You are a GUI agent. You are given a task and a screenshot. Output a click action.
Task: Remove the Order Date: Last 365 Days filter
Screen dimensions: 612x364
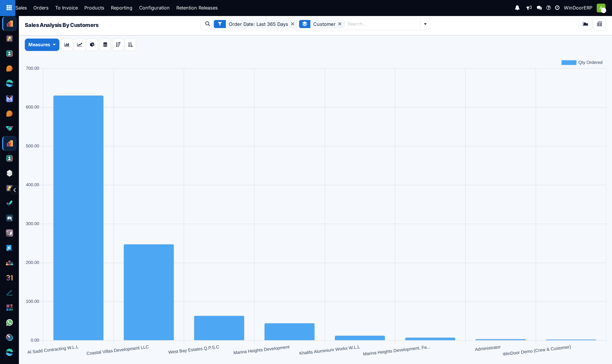292,24
